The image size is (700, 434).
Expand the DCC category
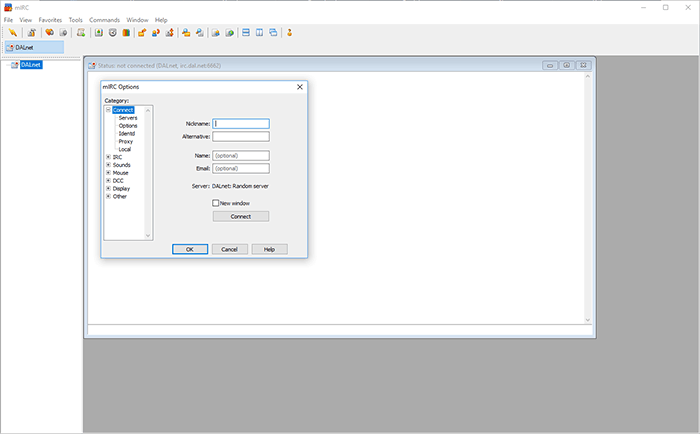pos(108,180)
